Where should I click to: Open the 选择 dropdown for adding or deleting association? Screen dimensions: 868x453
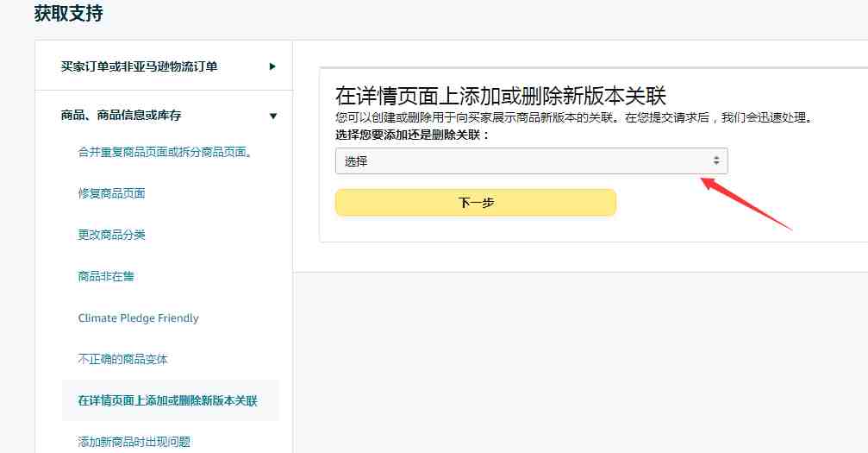532,161
